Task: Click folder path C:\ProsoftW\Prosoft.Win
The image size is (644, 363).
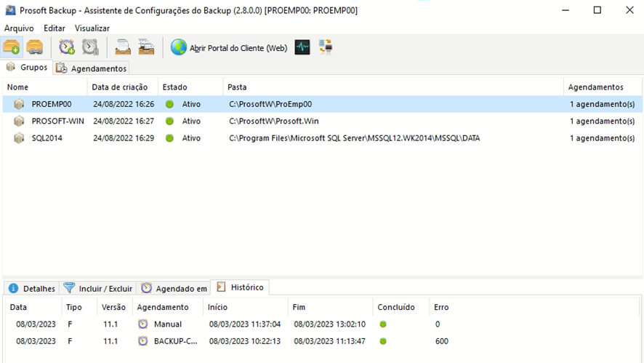Action: (x=273, y=121)
